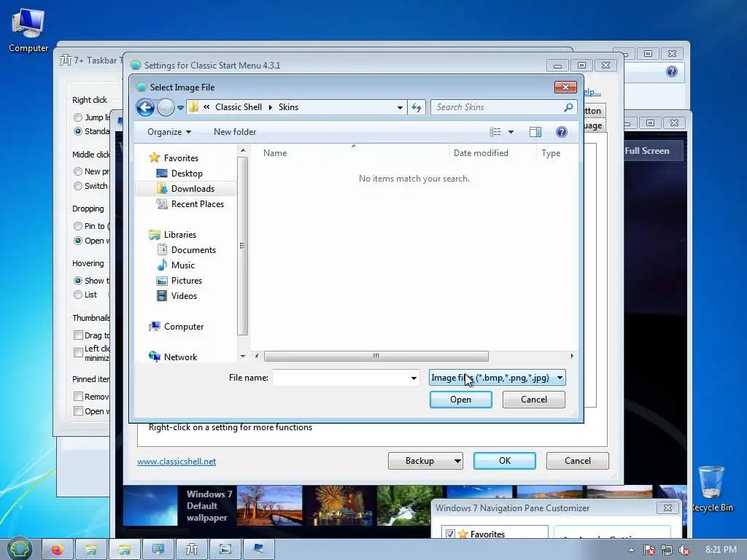
Task: Open the Organize menu
Action: pos(169,132)
